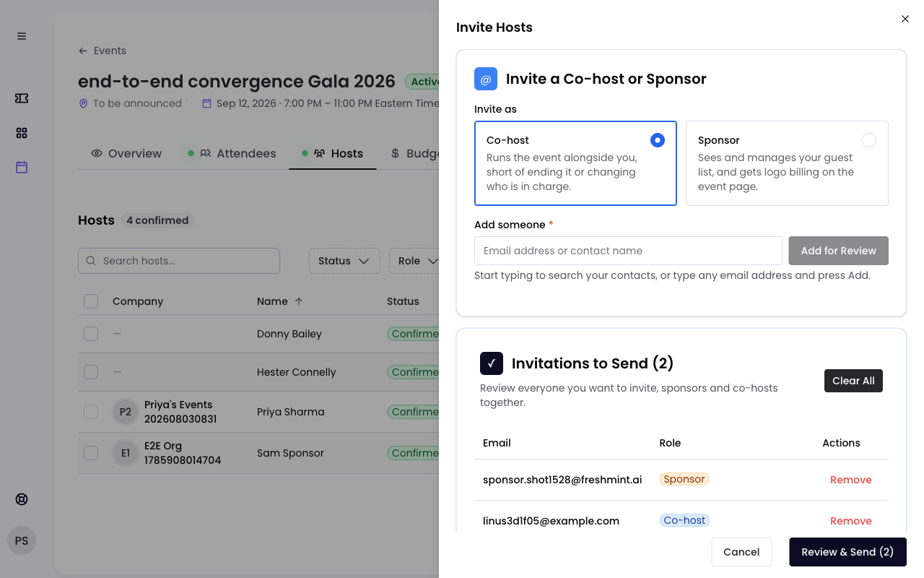Switch to the Overview tab
The width and height of the screenshot is (924, 578).
tap(126, 153)
